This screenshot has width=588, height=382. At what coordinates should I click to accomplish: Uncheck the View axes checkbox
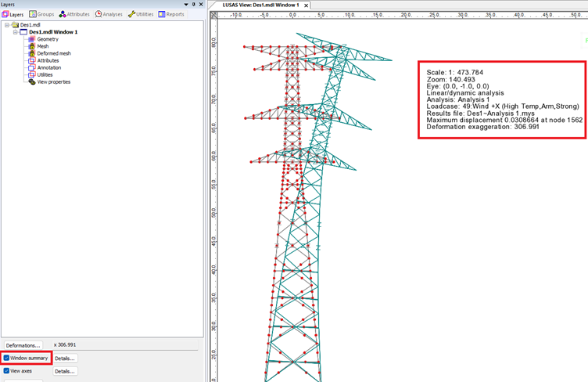[x=7, y=371]
